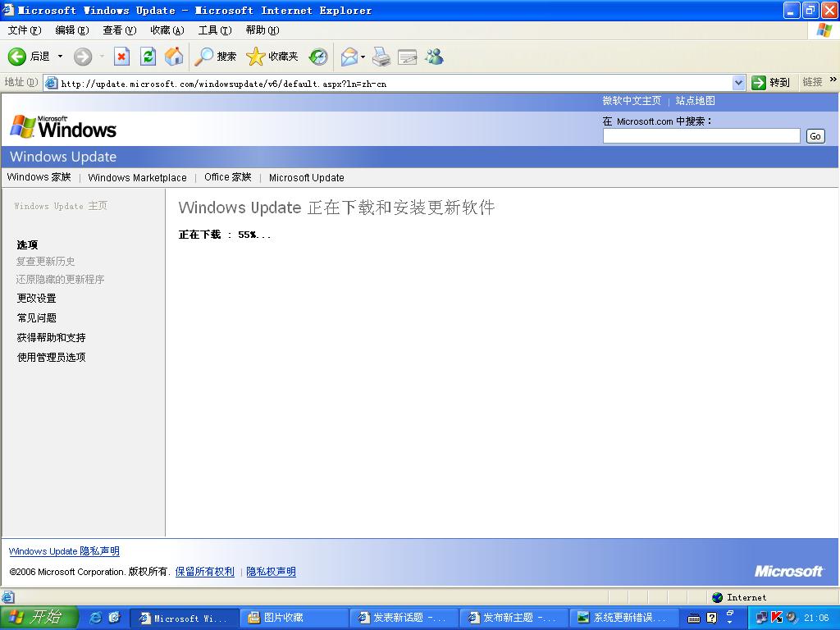
Task: Open the 收藏(A) menu
Action: click(x=167, y=30)
